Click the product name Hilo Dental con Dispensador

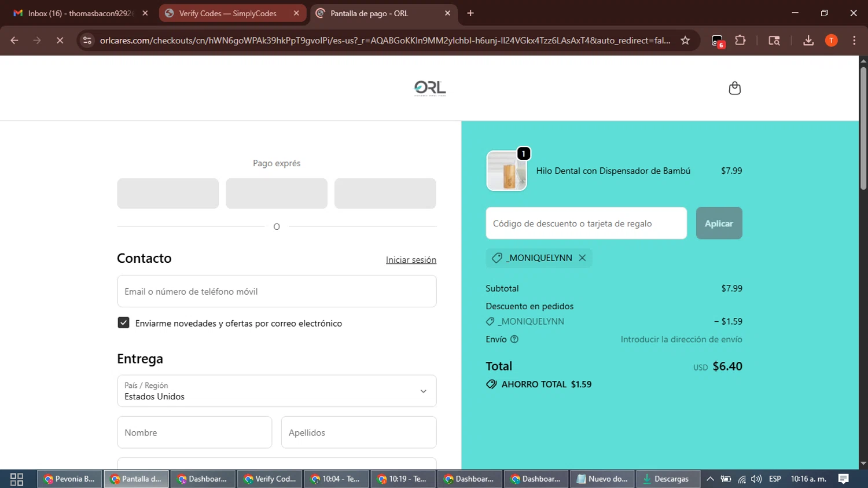click(613, 171)
